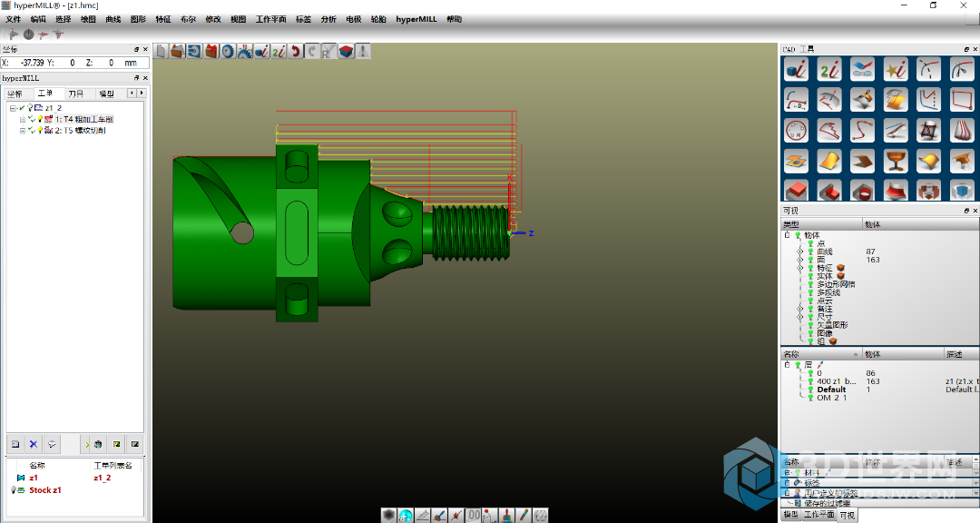Viewport: 980px width, 523px height.
Task: Click the blue spiral icon in hyperMILL toolbar
Action: pos(194,51)
